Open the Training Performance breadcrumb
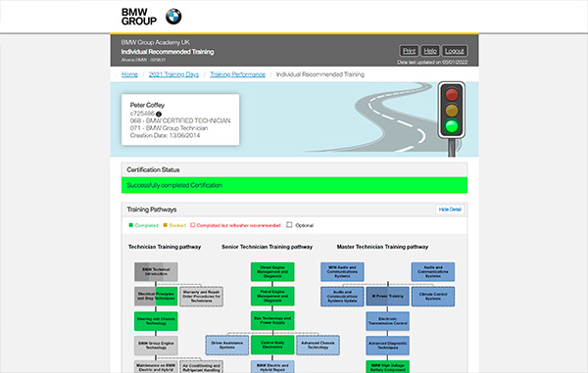This screenshot has width=588, height=373. (x=238, y=74)
